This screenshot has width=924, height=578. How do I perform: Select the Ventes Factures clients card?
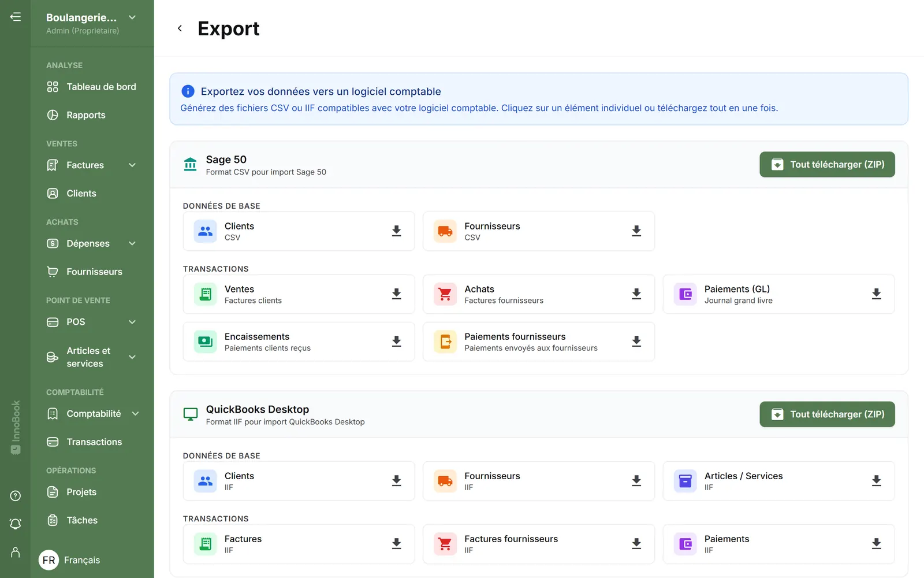299,294
